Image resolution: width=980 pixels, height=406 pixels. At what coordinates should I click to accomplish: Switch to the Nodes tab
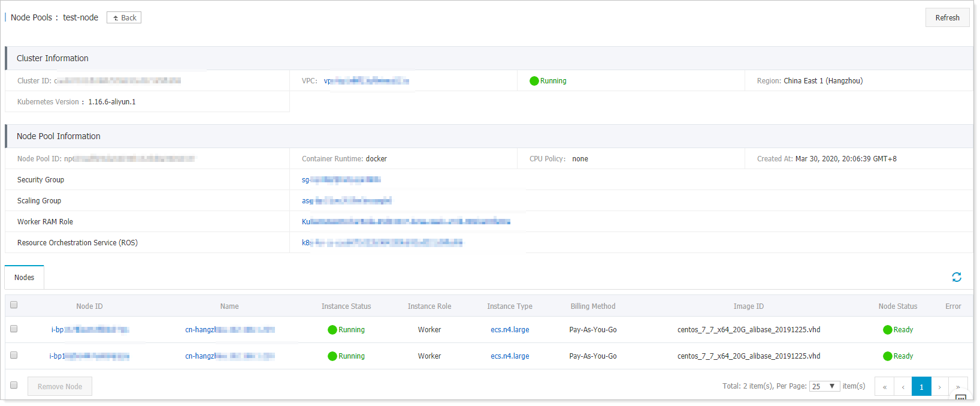click(25, 278)
